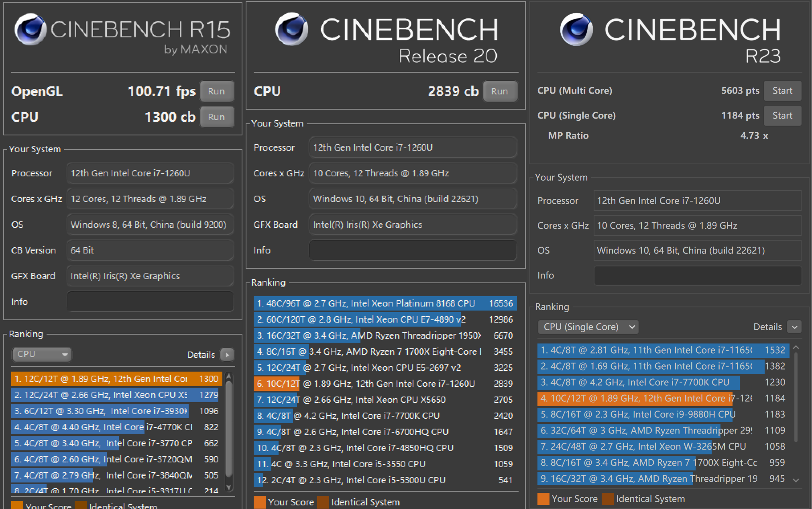Select R20 ranking Xeon E5-2697 v2 row
The width and height of the screenshot is (812, 509).
coord(385,368)
